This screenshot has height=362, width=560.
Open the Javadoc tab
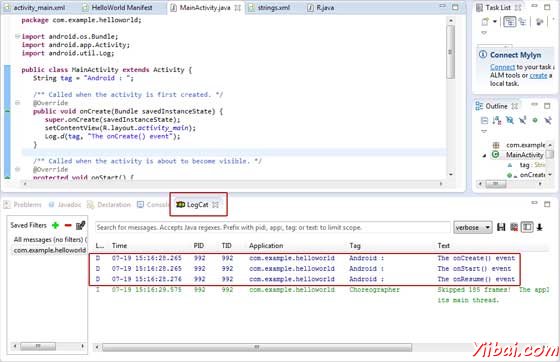65,205
